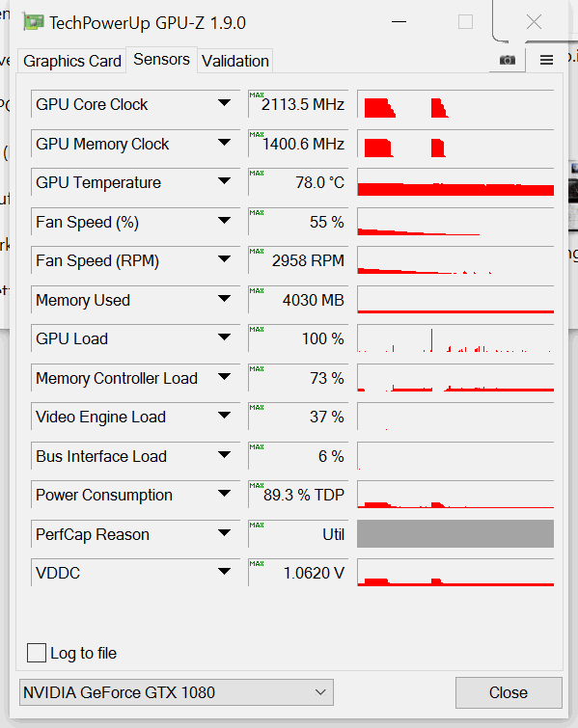Open the Bus Interface Load dropdown arrow
The image size is (578, 728).
coord(224,454)
